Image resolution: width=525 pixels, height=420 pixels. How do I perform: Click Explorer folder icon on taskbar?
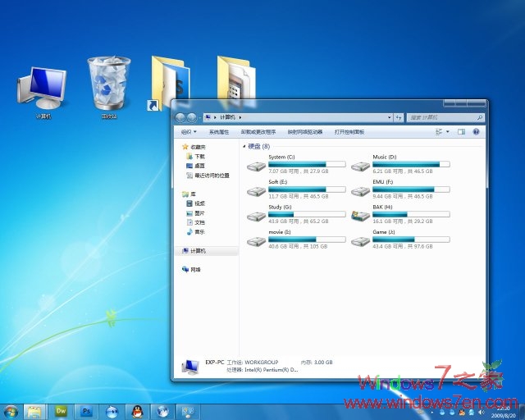tap(34, 412)
